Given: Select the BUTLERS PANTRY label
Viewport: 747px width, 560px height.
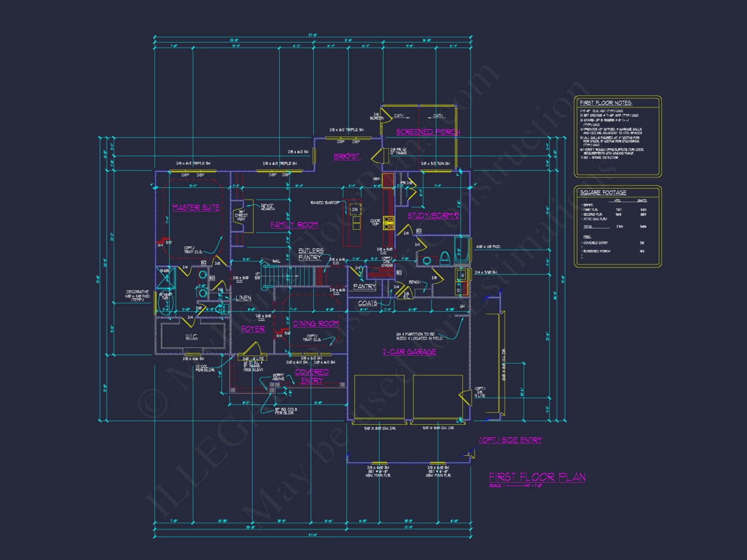Looking at the screenshot, I should (311, 254).
